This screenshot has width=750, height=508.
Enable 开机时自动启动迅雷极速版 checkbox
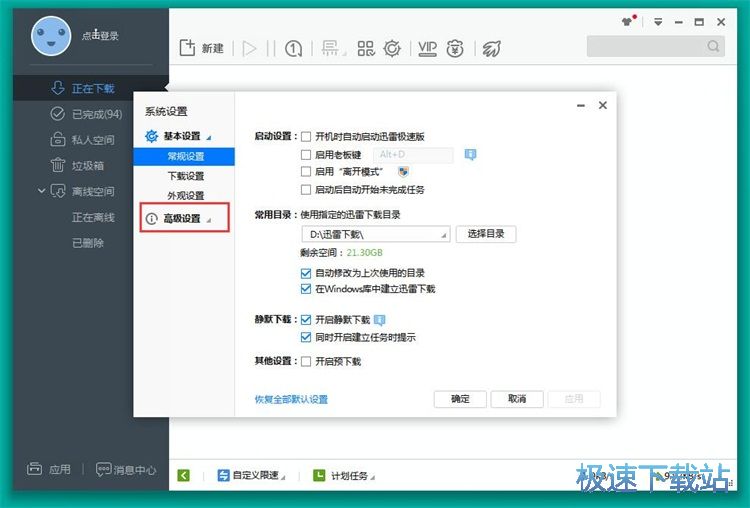(x=306, y=137)
